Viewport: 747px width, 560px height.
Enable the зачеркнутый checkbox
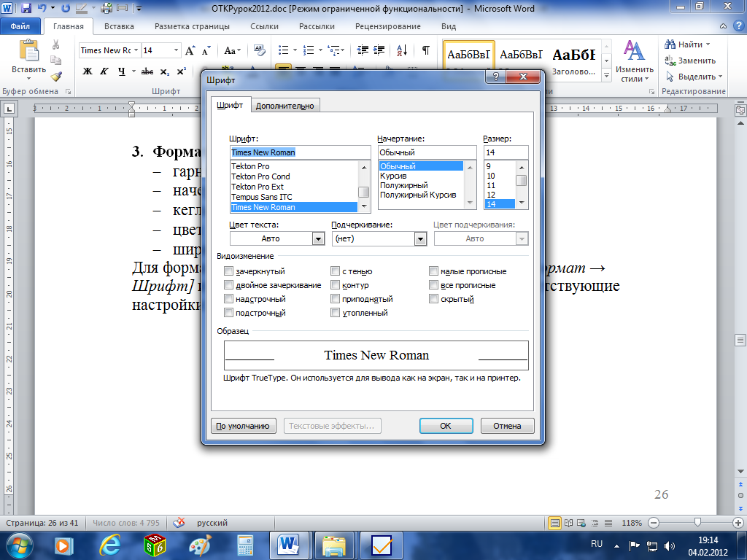pos(228,271)
